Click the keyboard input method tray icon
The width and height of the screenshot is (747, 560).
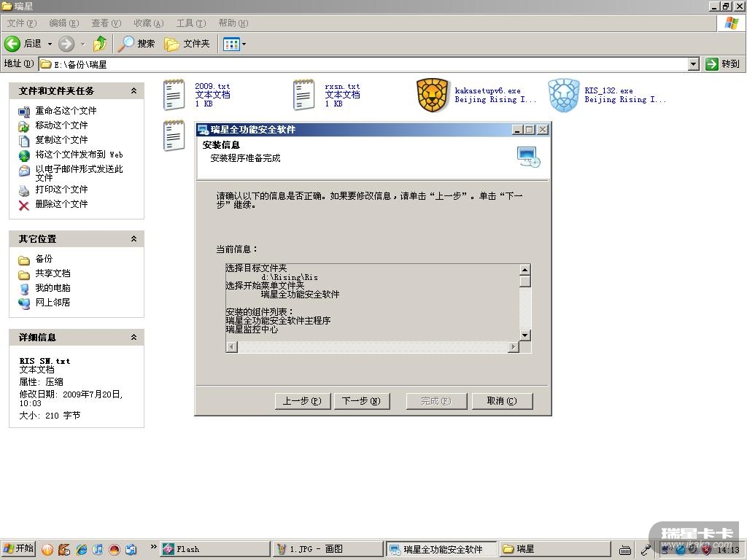pyautogui.click(x=625, y=550)
